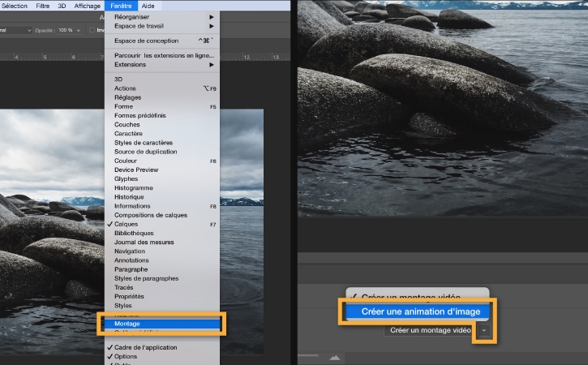Open the Styles de paragraphes entry

[162, 278]
